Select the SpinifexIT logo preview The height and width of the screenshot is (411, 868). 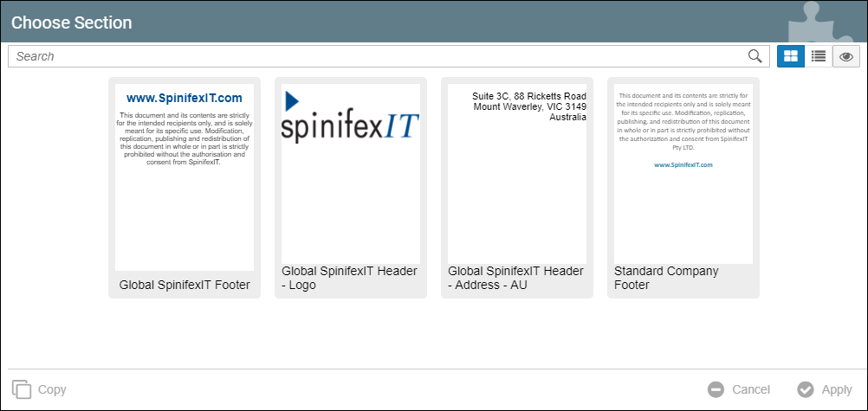pyautogui.click(x=351, y=173)
